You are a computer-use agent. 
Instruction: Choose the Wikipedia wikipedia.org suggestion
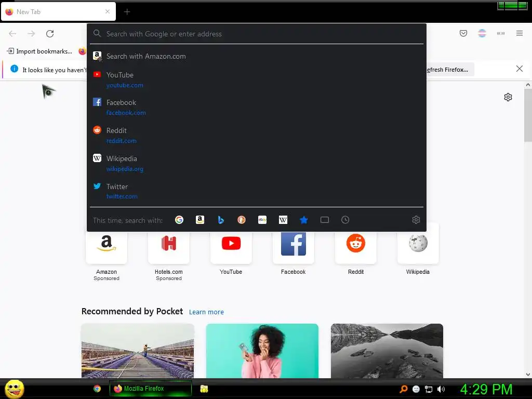257,164
